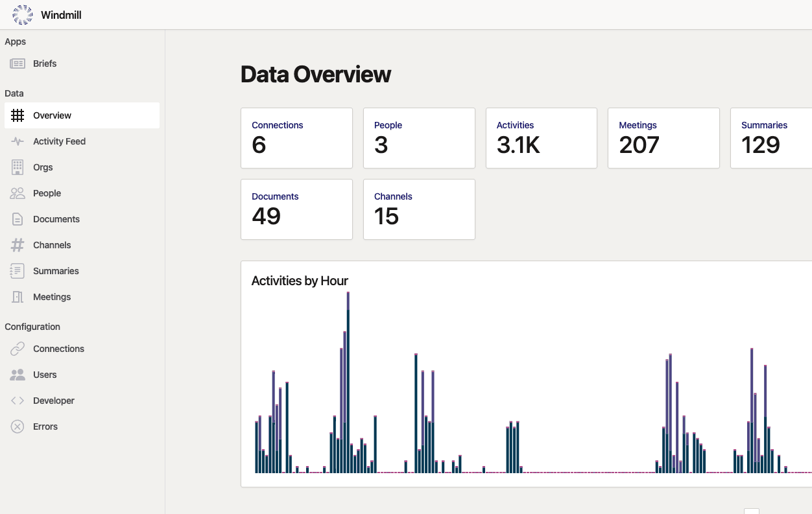Click the Windmill logo icon
This screenshot has height=514, width=812.
(23, 15)
